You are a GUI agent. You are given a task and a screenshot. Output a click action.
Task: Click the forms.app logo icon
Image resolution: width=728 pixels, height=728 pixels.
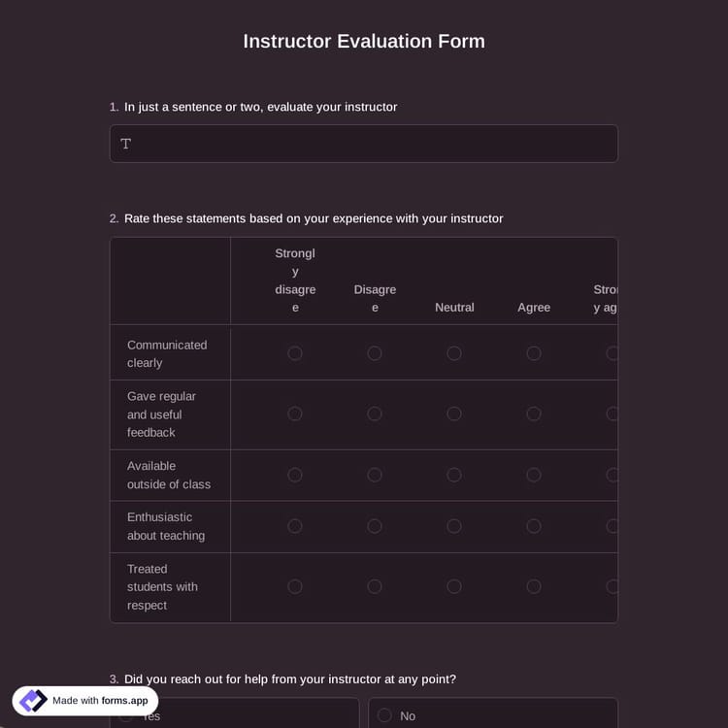pyautogui.click(x=33, y=700)
